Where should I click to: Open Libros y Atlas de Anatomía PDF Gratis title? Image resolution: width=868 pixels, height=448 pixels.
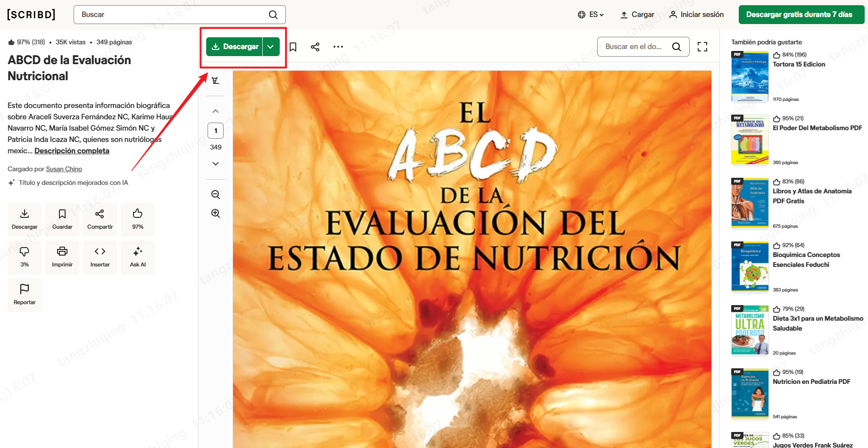812,196
